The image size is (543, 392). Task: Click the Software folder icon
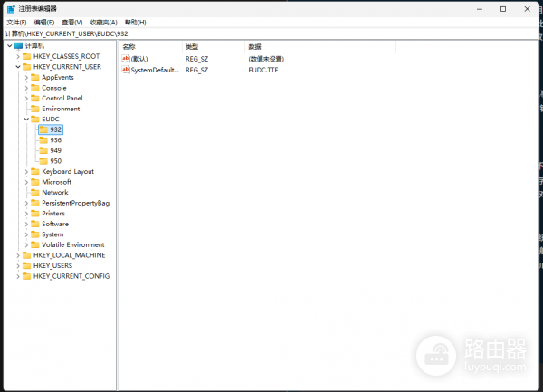coord(35,224)
